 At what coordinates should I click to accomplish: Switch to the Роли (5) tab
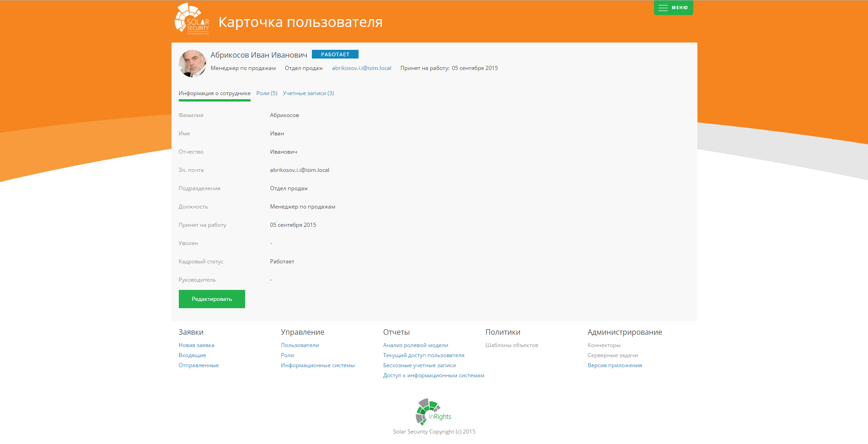267,93
